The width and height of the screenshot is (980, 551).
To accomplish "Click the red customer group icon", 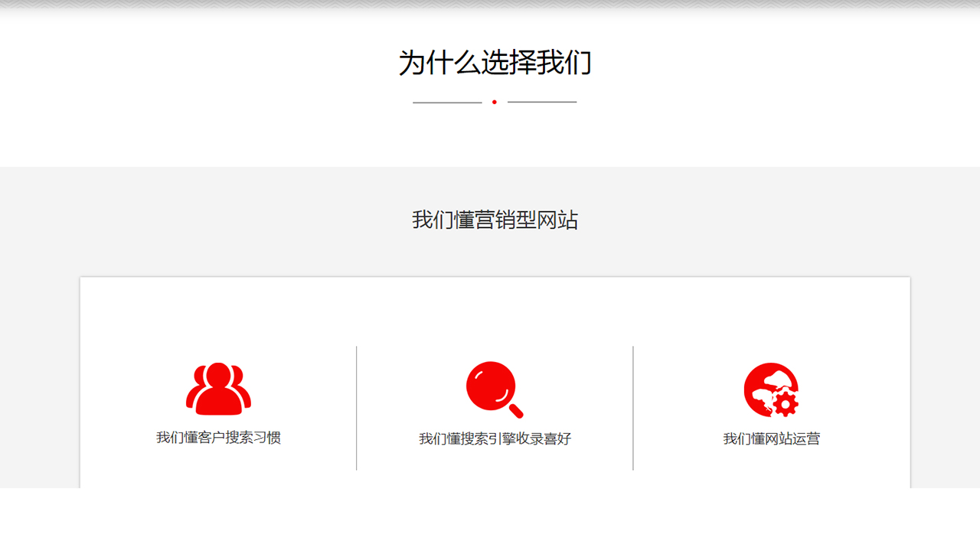I will [x=218, y=389].
